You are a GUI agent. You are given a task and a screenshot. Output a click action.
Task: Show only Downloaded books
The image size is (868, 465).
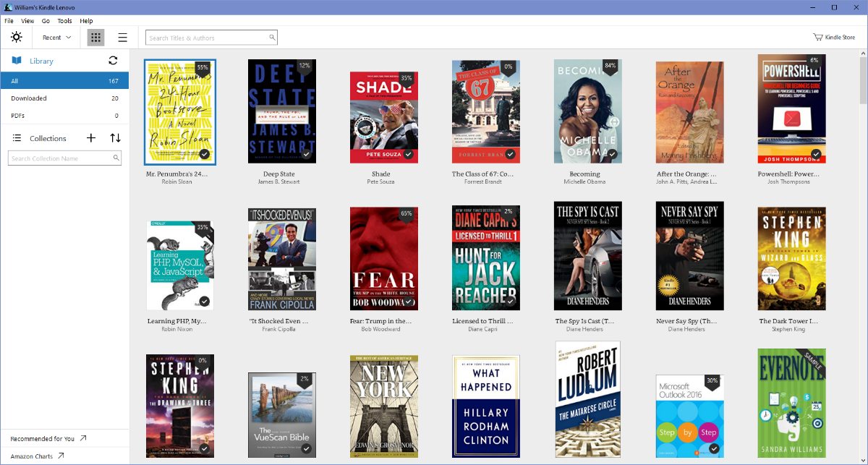point(64,98)
